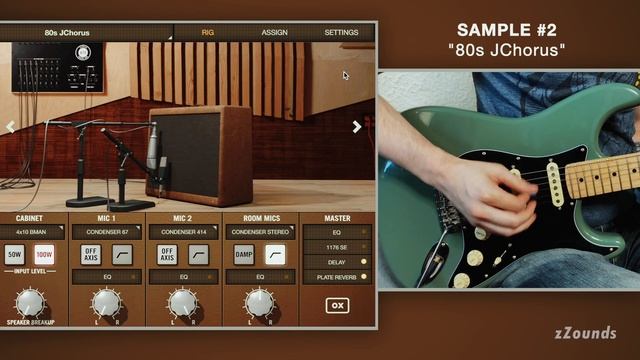Click the cabinet in the room view
640x360 pixels.
click(199, 155)
